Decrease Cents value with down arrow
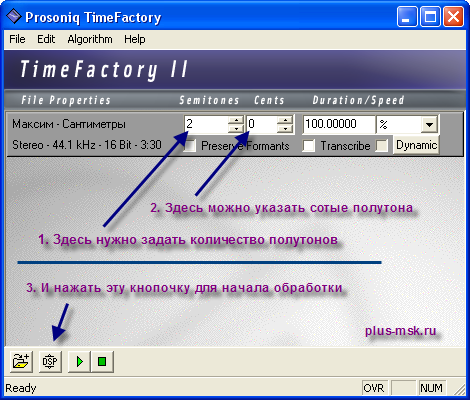The height and width of the screenshot is (400, 470). coord(285,129)
